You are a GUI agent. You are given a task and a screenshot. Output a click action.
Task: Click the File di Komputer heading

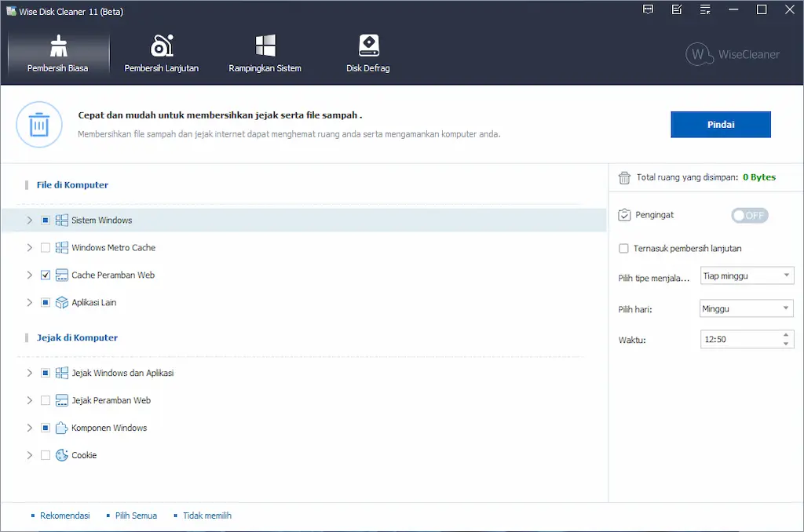pyautogui.click(x=72, y=185)
